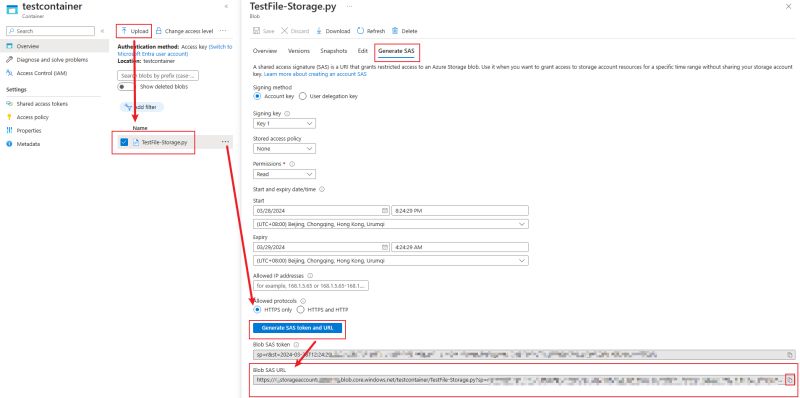Open the Expiry time zone dropdown

[x=391, y=261]
